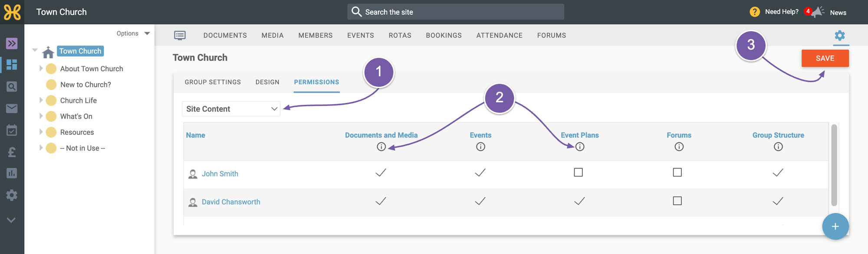The width and height of the screenshot is (868, 254).
Task: Show info for Group Structure column
Action: coord(778,147)
